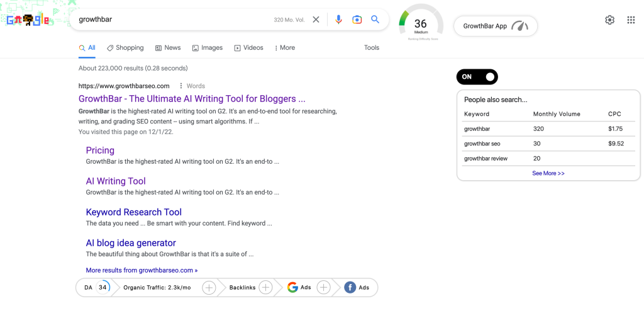Screen dimensions: 644x313
Task: Click the growthbar keyword row
Action: (x=548, y=128)
